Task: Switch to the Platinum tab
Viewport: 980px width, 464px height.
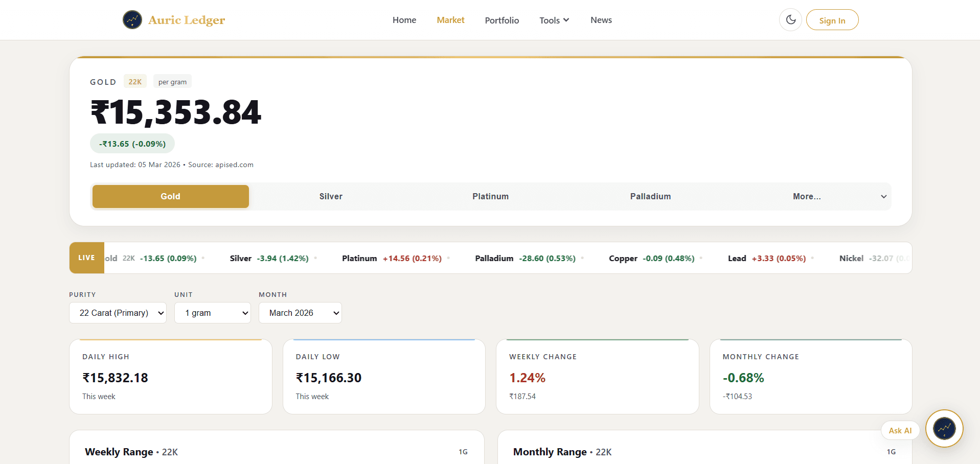Action: point(490,196)
